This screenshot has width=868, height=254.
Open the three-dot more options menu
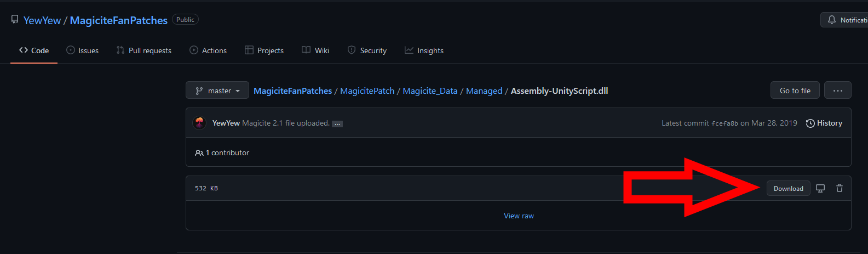837,91
